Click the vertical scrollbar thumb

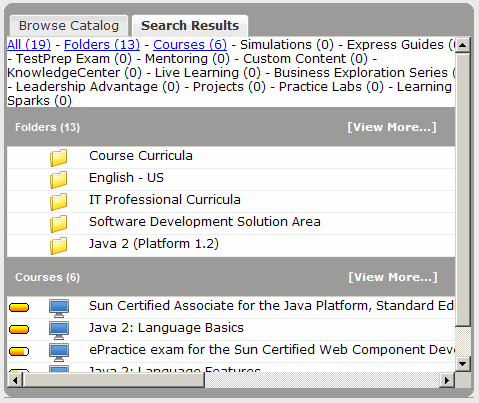(463, 189)
